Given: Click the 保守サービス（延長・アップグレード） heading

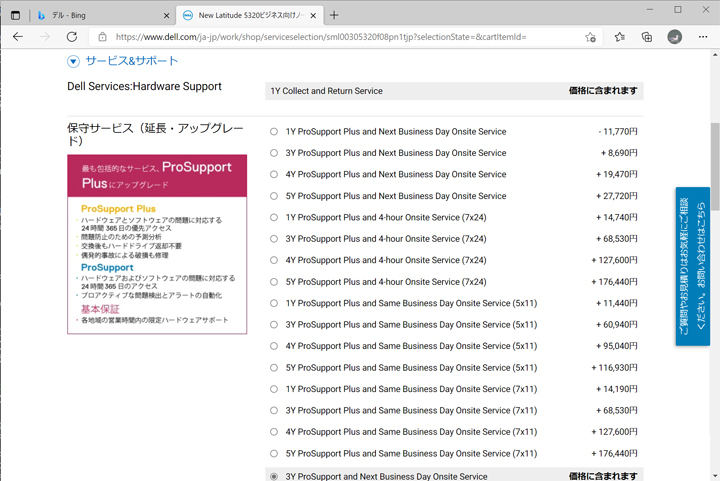Looking at the screenshot, I should click(x=155, y=134).
